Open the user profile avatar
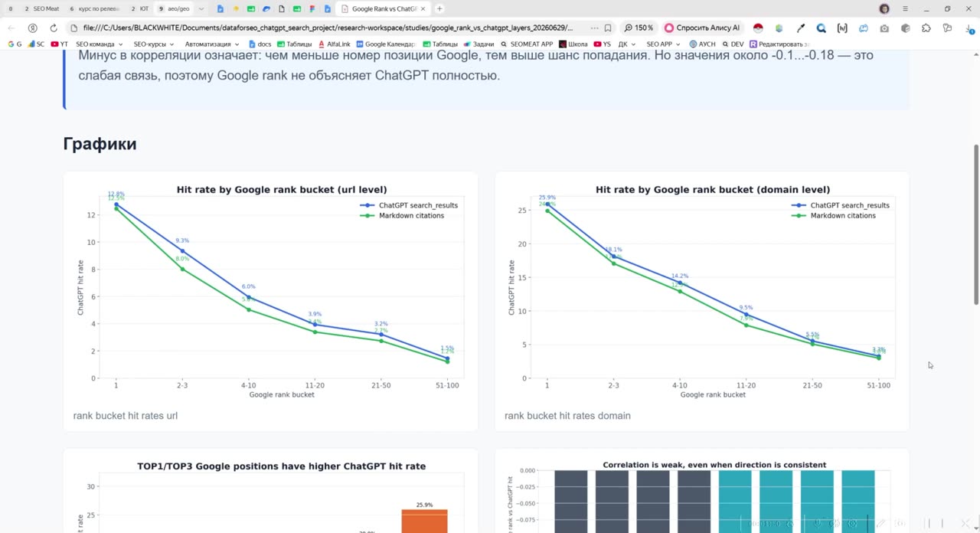Screen dimensions: 980x533 pyautogui.click(x=884, y=9)
